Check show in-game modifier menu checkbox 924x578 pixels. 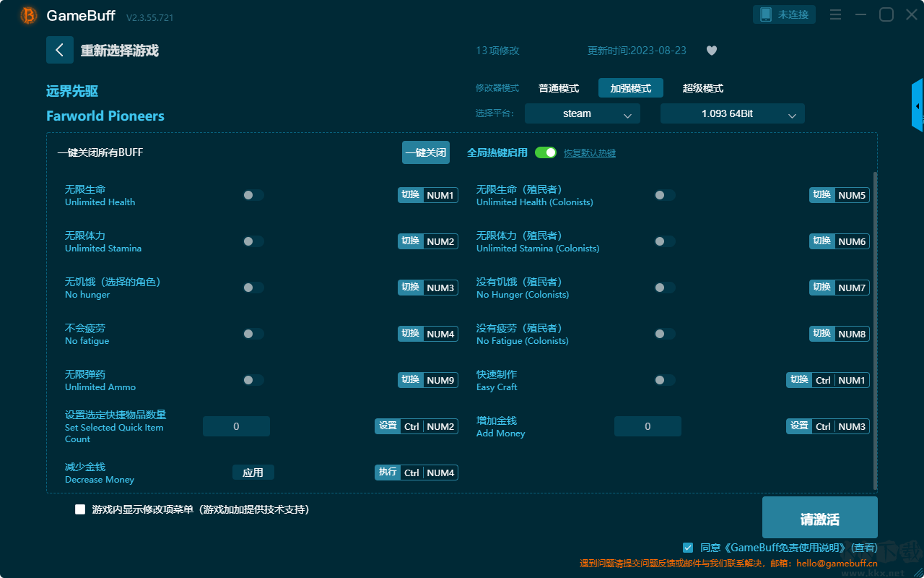pos(80,509)
